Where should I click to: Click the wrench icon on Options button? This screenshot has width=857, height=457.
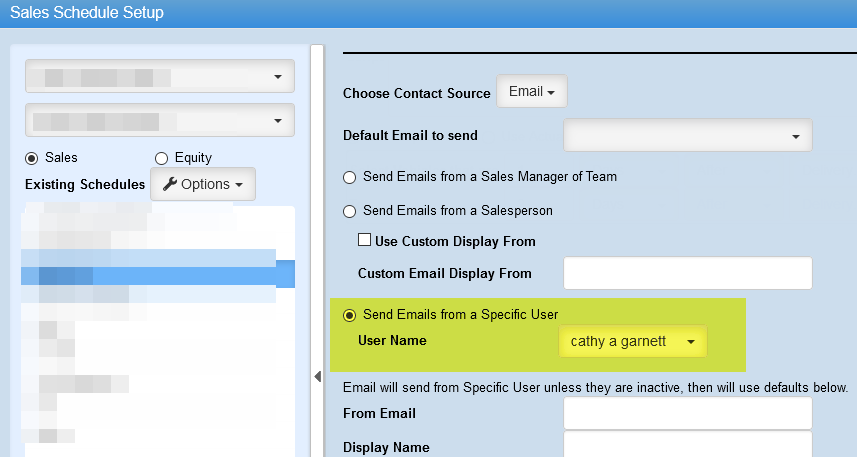pos(169,184)
